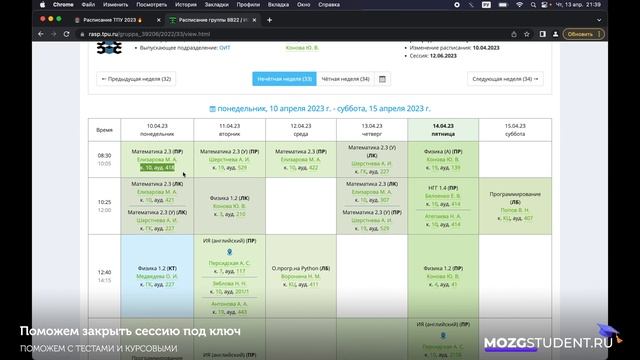The width and height of the screenshot is (640, 360).
Task: Open a new tab with the plus icon
Action: 269,20
